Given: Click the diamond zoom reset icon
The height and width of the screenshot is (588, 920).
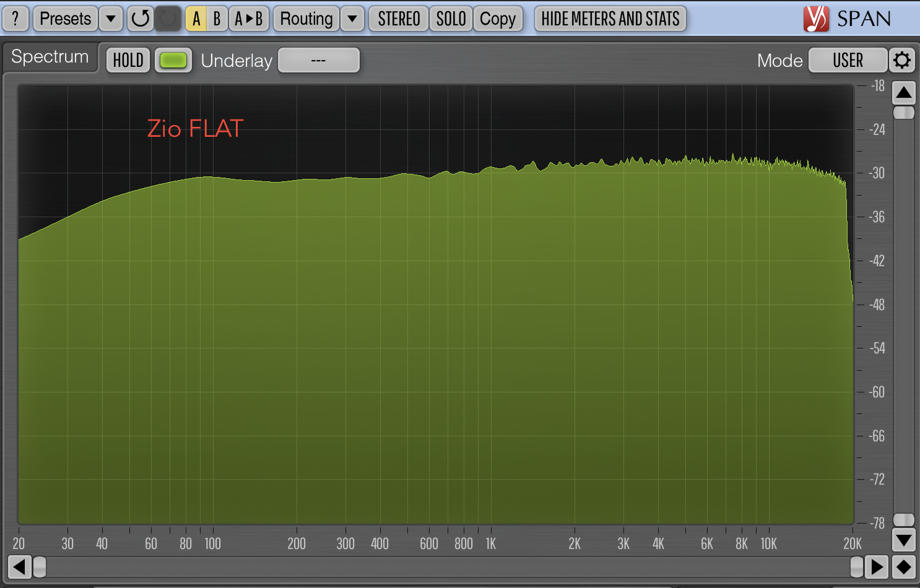Looking at the screenshot, I should pos(903,566).
